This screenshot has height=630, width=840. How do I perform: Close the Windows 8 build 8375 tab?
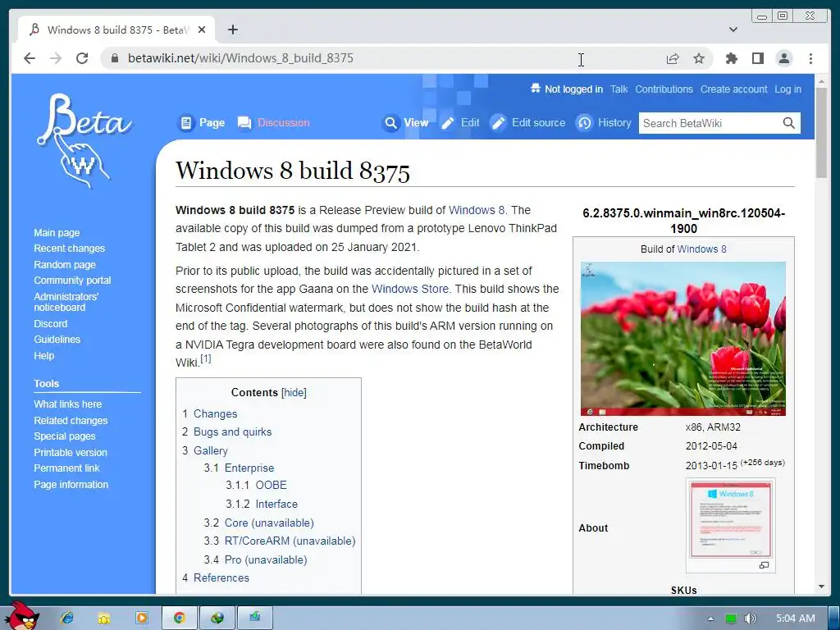(x=202, y=30)
